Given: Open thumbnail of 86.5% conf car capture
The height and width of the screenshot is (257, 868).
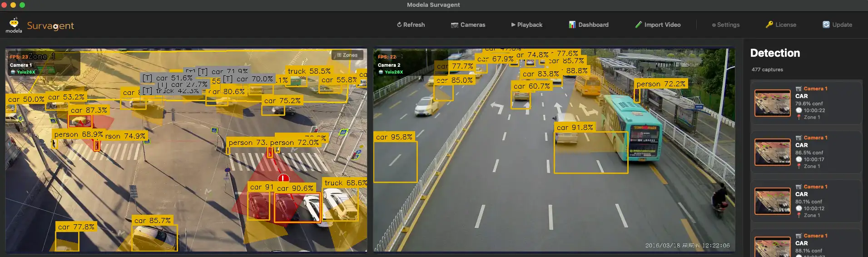Looking at the screenshot, I should point(772,152).
